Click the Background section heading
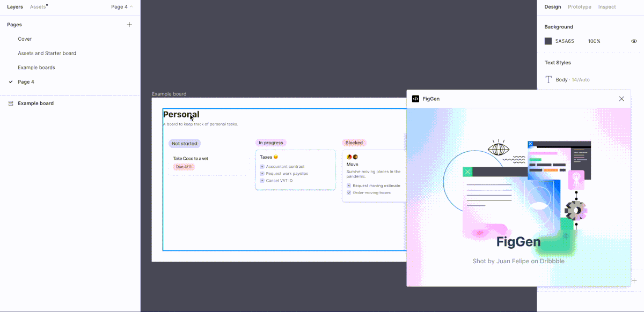This screenshot has width=644, height=312. coord(559,27)
